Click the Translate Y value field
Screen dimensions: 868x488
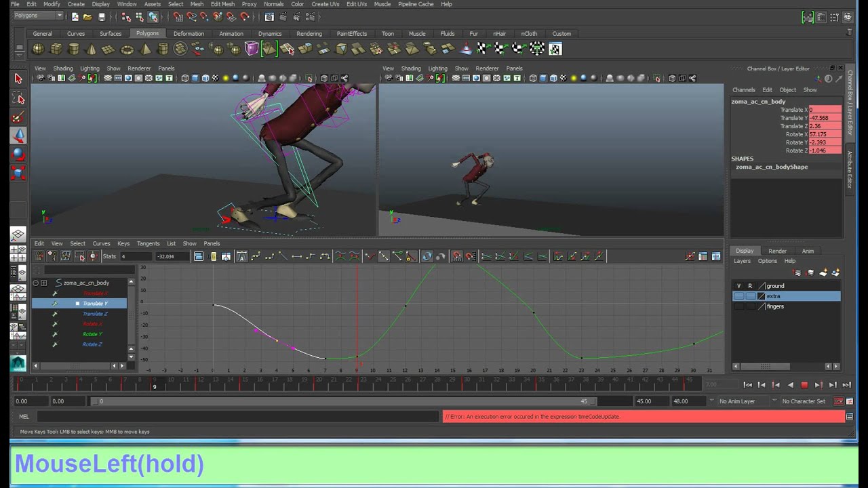tap(825, 118)
